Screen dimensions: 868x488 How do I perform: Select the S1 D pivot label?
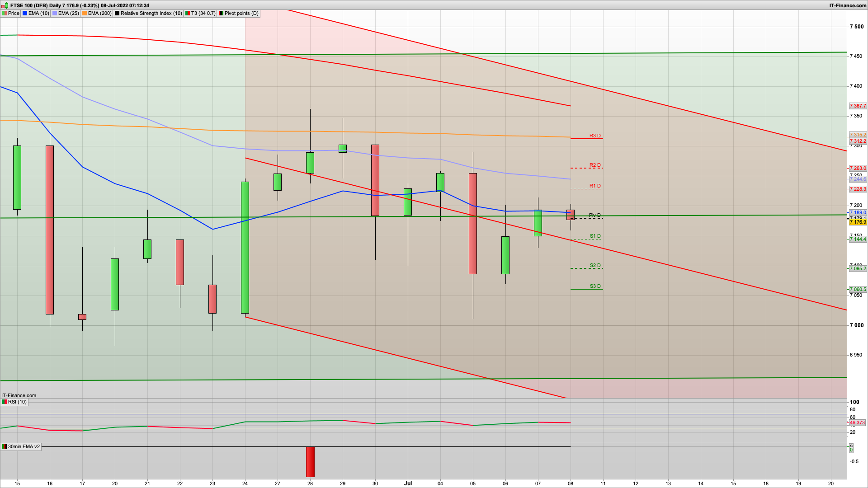click(595, 236)
